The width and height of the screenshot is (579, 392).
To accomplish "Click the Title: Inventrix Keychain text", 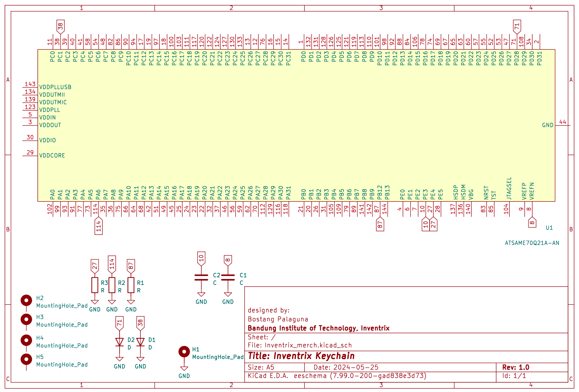I will (x=301, y=356).
